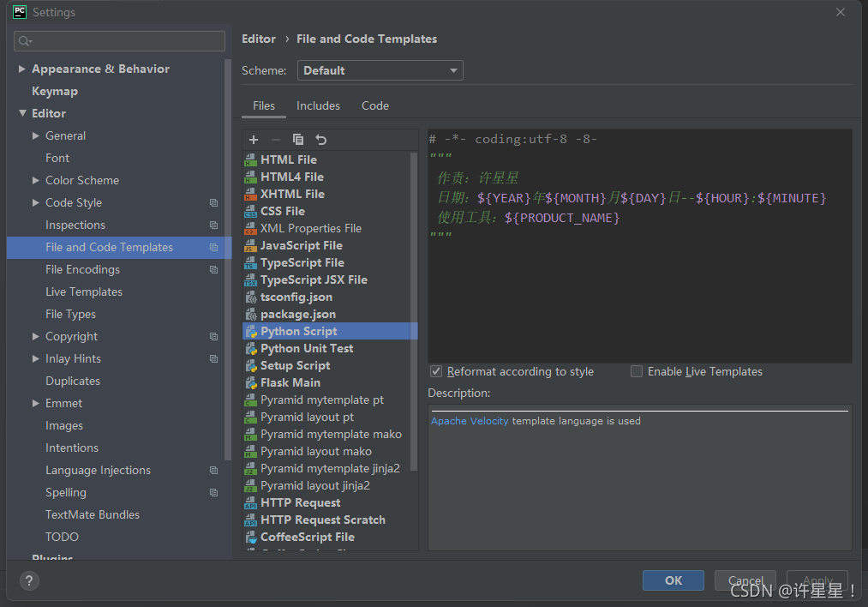Switch to the Code tab

(375, 105)
